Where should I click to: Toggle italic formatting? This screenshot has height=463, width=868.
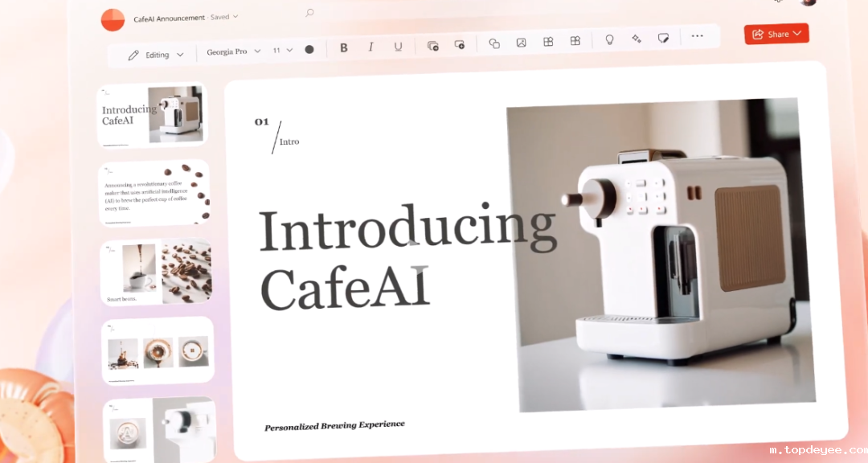click(371, 47)
